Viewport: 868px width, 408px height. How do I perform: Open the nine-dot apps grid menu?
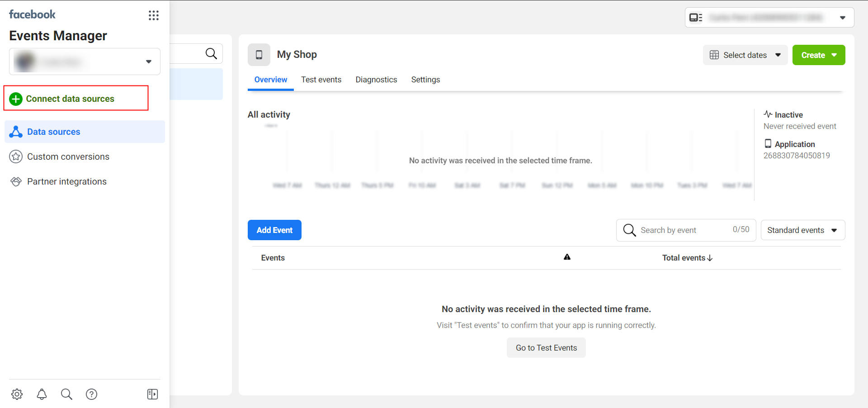(x=154, y=16)
